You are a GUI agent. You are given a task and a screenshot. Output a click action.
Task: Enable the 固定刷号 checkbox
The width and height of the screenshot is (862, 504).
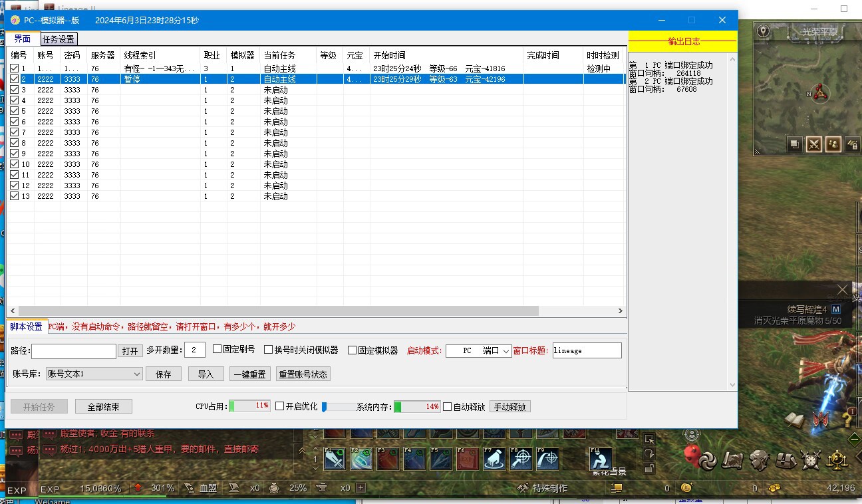pyautogui.click(x=217, y=350)
